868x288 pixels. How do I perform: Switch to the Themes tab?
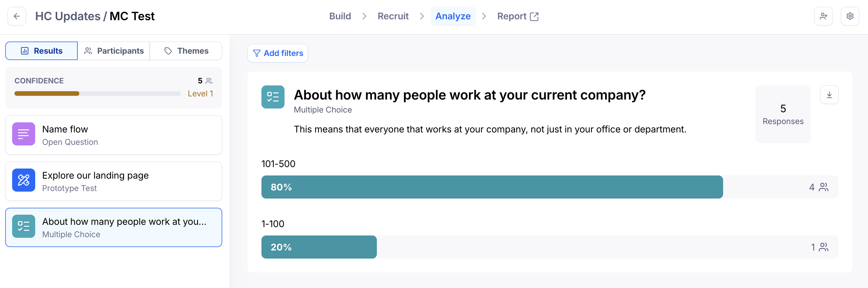pos(186,51)
